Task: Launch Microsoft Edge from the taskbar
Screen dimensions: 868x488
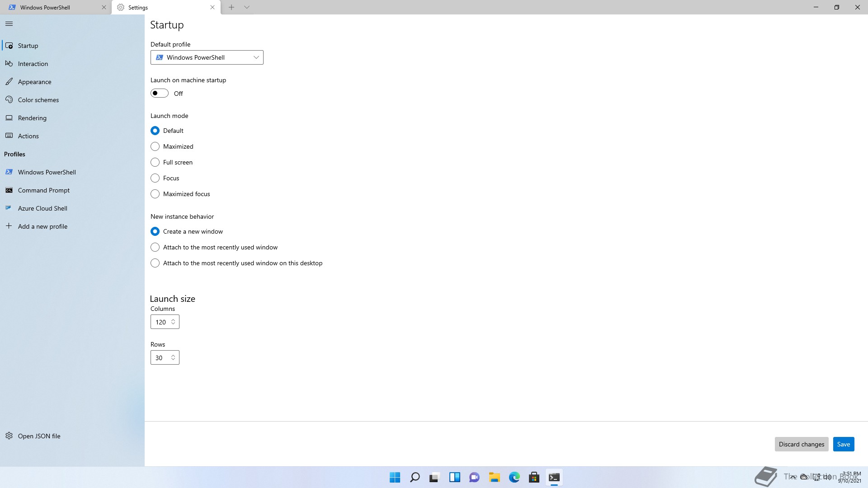Action: [x=514, y=477]
